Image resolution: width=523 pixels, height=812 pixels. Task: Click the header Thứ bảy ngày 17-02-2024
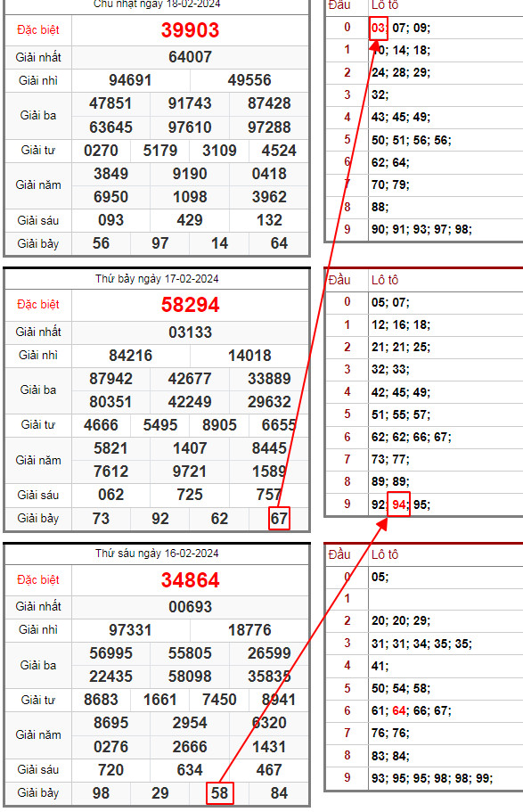coord(157,279)
